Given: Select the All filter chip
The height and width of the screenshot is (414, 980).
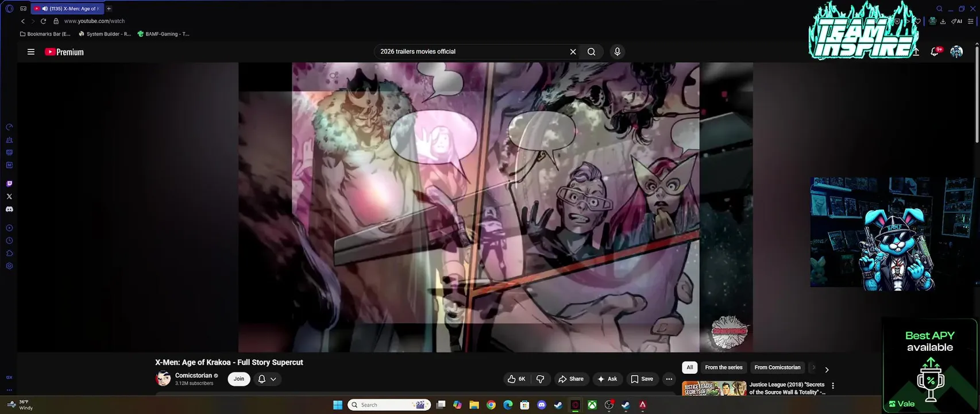Looking at the screenshot, I should click(690, 367).
